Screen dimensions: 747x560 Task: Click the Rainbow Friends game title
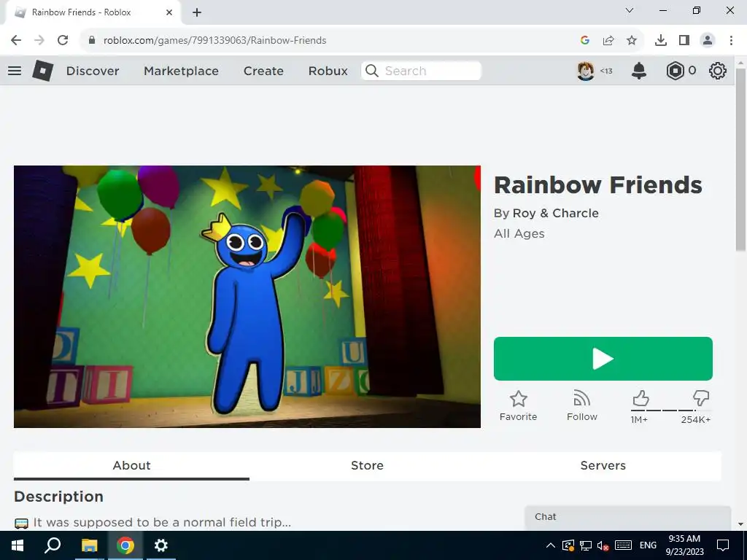pyautogui.click(x=598, y=185)
